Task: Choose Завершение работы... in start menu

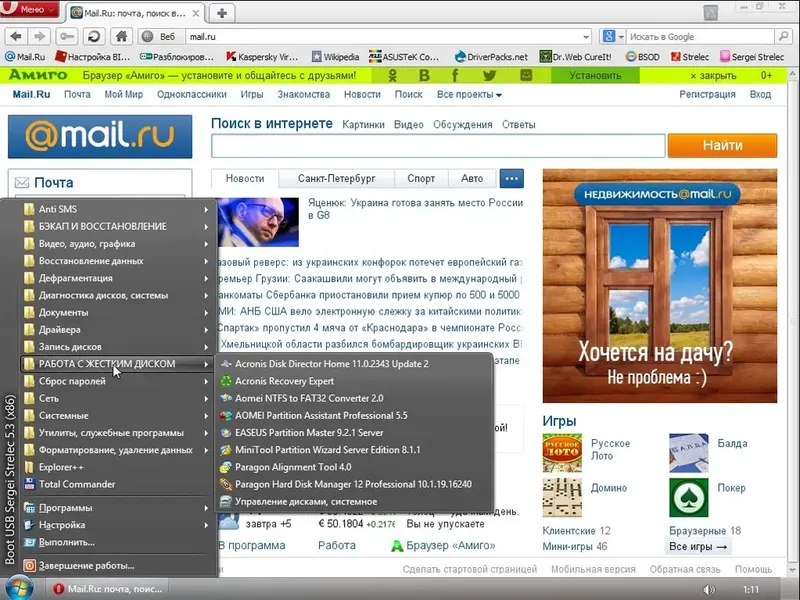Action: pyautogui.click(x=116, y=566)
